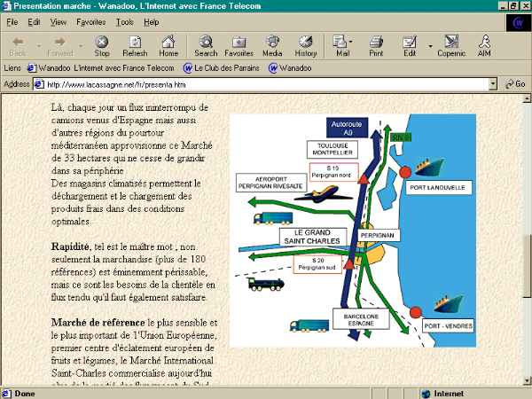Show the Media bar
Image resolution: width=532 pixels, height=399 pixels.
pos(272,44)
